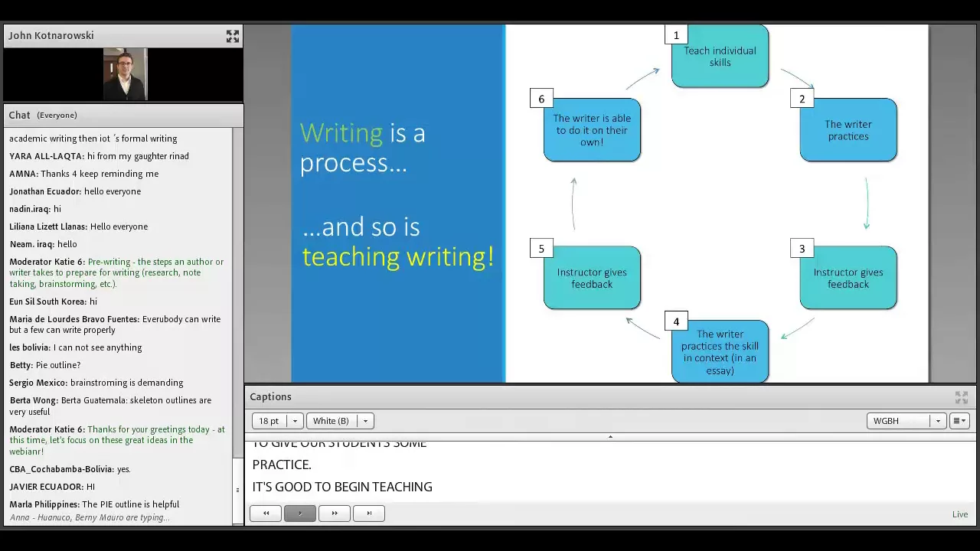This screenshot has height=551, width=980.
Task: Click the 'Jonathan Ecuador: hello everyone' message
Action: tap(75, 191)
